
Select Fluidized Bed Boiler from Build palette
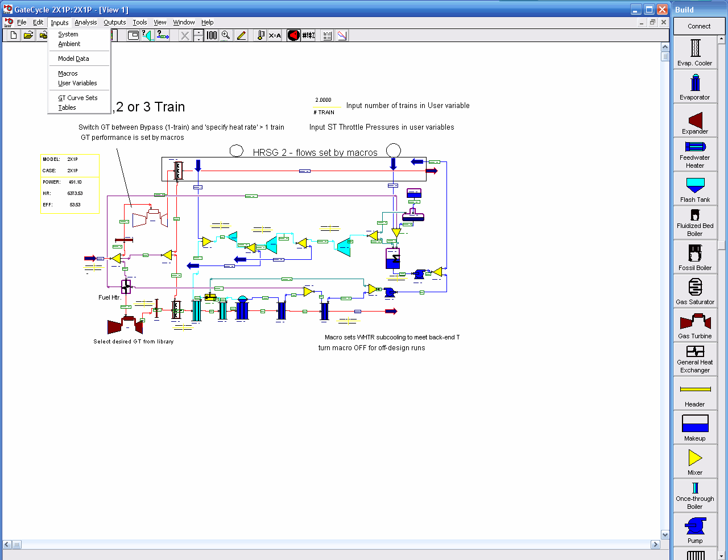(695, 223)
